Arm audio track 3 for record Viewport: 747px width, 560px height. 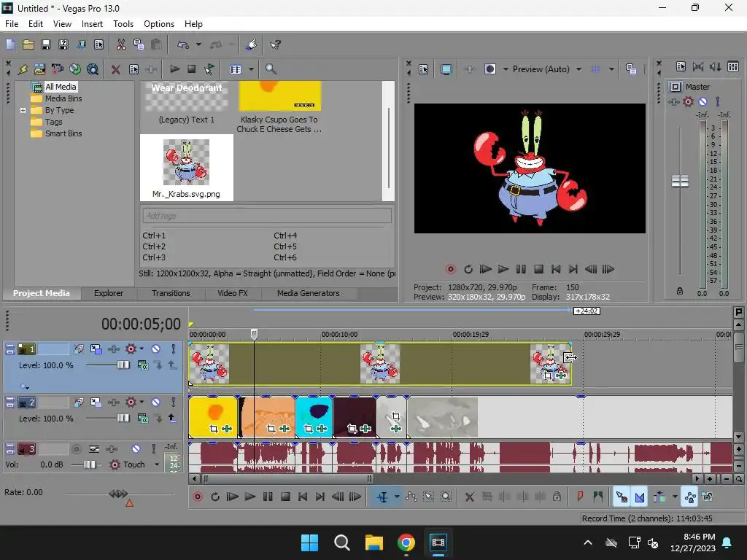[x=76, y=448]
